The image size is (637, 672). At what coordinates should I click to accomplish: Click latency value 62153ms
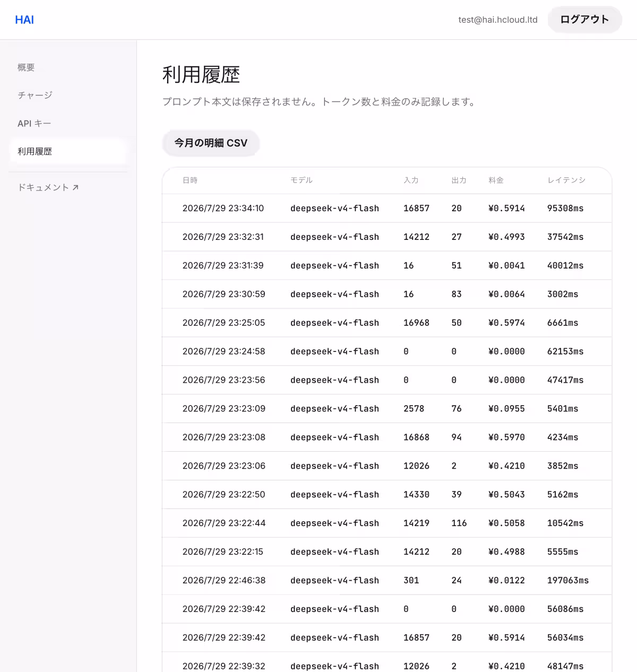pos(565,351)
